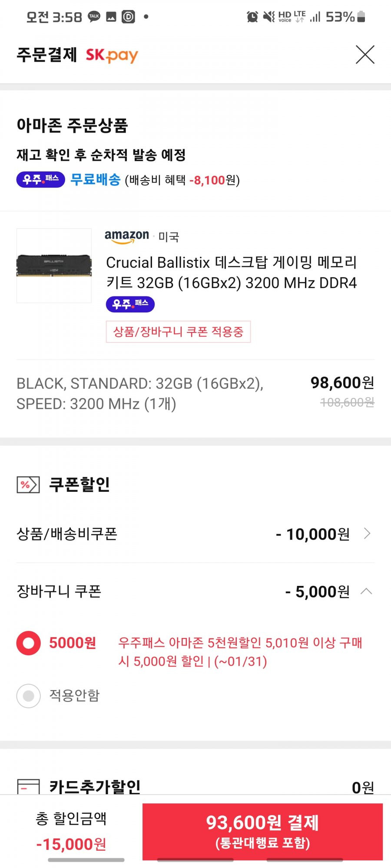Viewport: 391px width, 868px height.
Task: Select the 5000원 cart coupon radio button
Action: click(29, 643)
